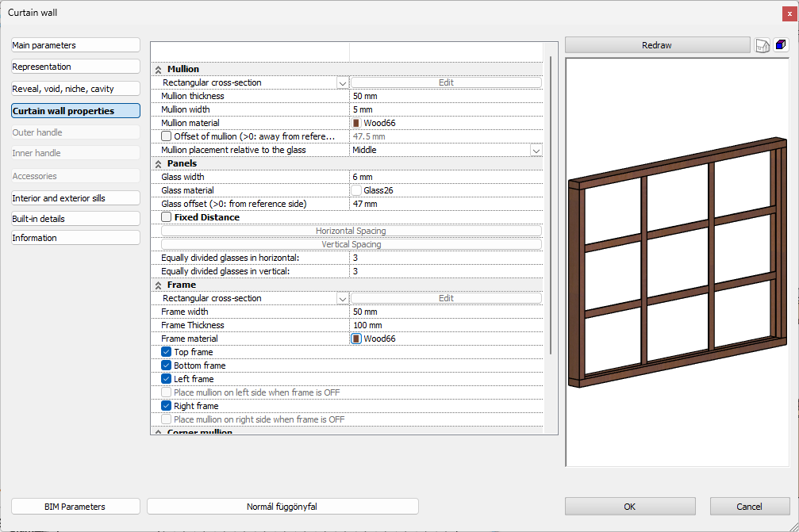The height and width of the screenshot is (532, 799).
Task: Tick Place mullion on right side checkbox
Action: click(166, 419)
